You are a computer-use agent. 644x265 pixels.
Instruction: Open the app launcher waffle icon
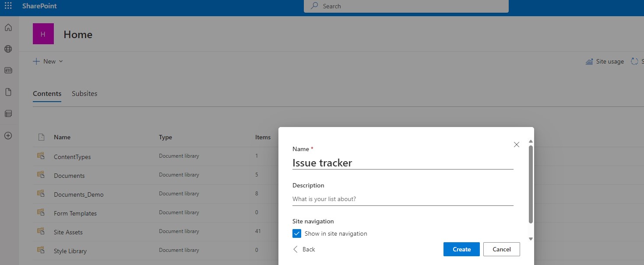click(x=8, y=6)
